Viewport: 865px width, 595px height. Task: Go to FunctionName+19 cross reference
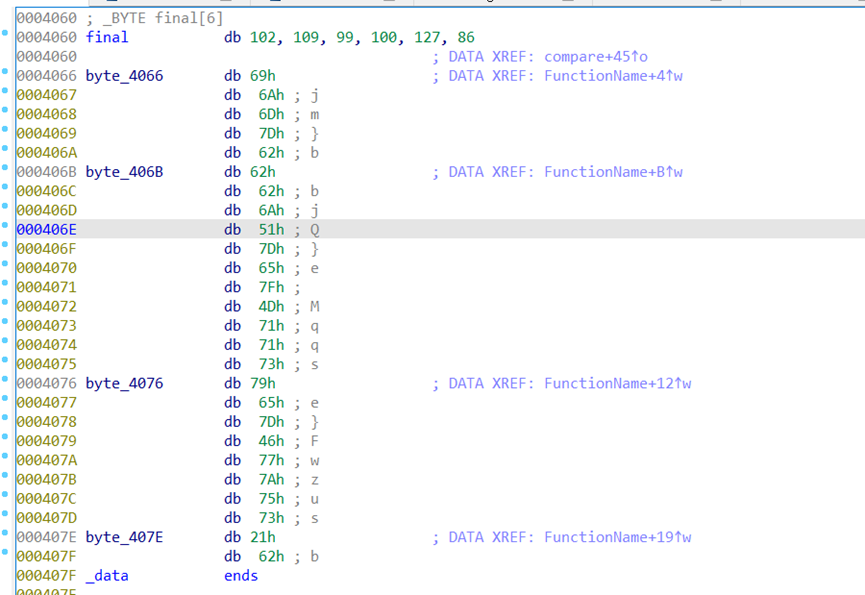tap(617, 538)
